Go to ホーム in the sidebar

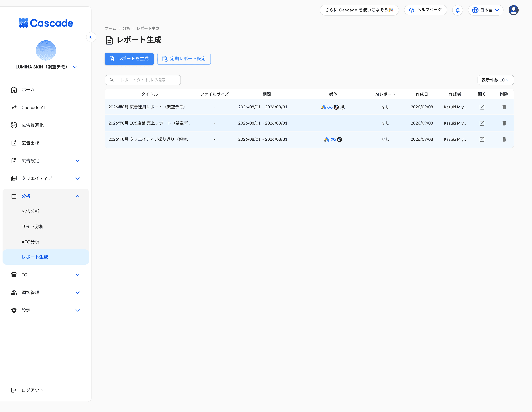[x=46, y=90]
